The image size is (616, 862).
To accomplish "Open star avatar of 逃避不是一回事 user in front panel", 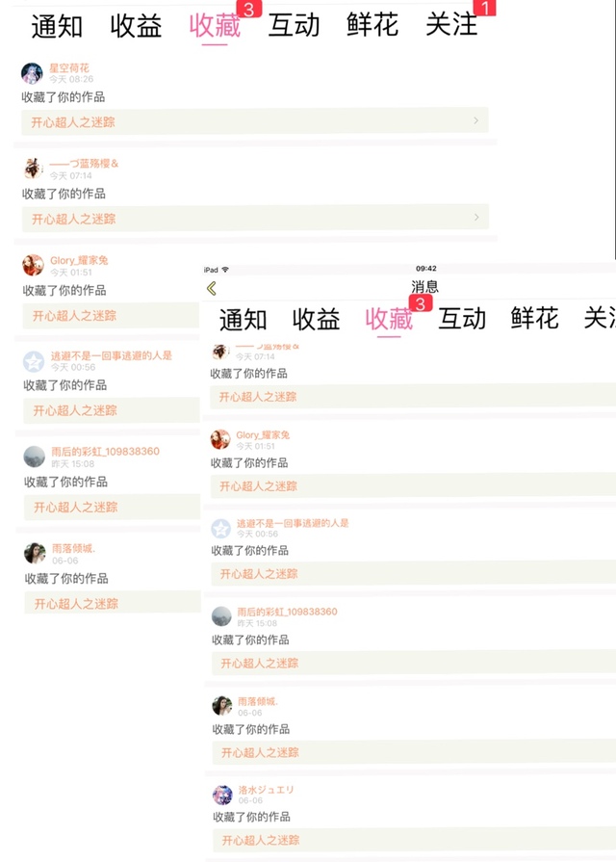I will tap(221, 529).
